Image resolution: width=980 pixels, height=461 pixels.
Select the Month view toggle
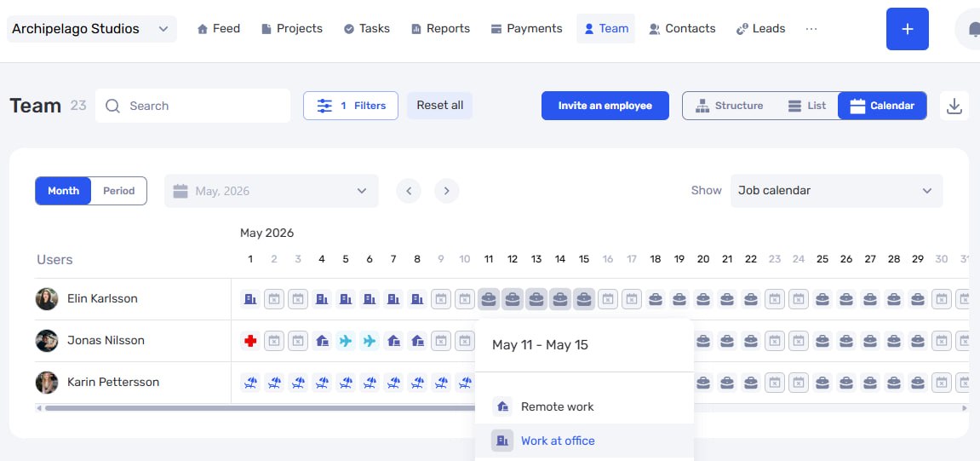(63, 191)
